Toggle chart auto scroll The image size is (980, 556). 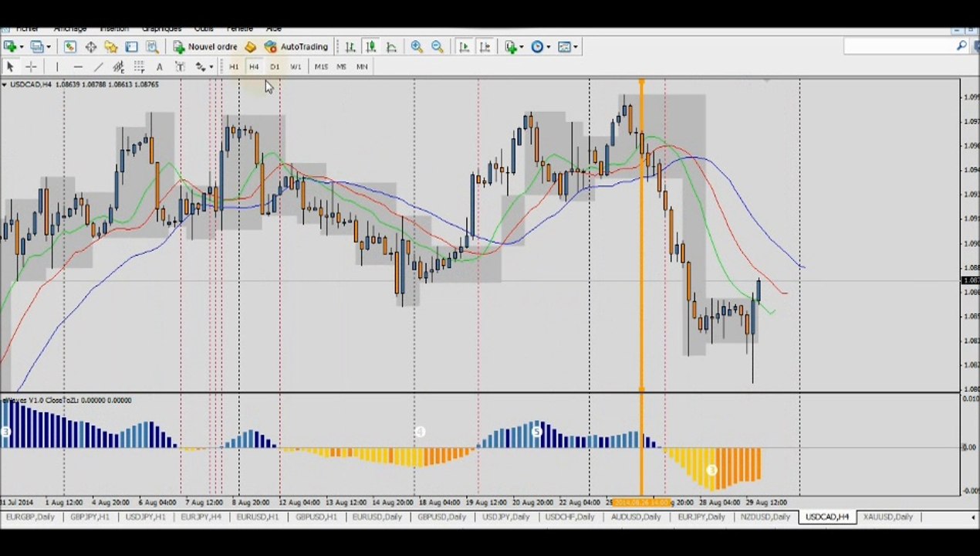464,47
